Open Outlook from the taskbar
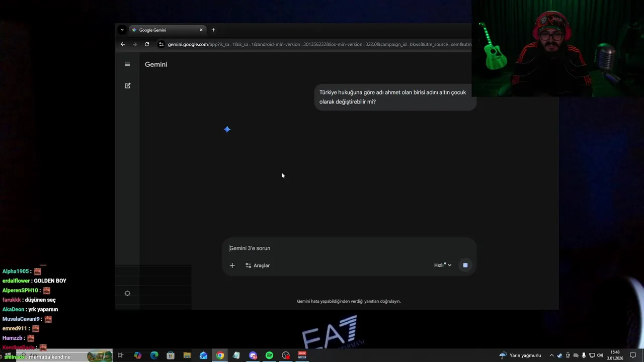The image size is (644, 362). click(x=203, y=355)
